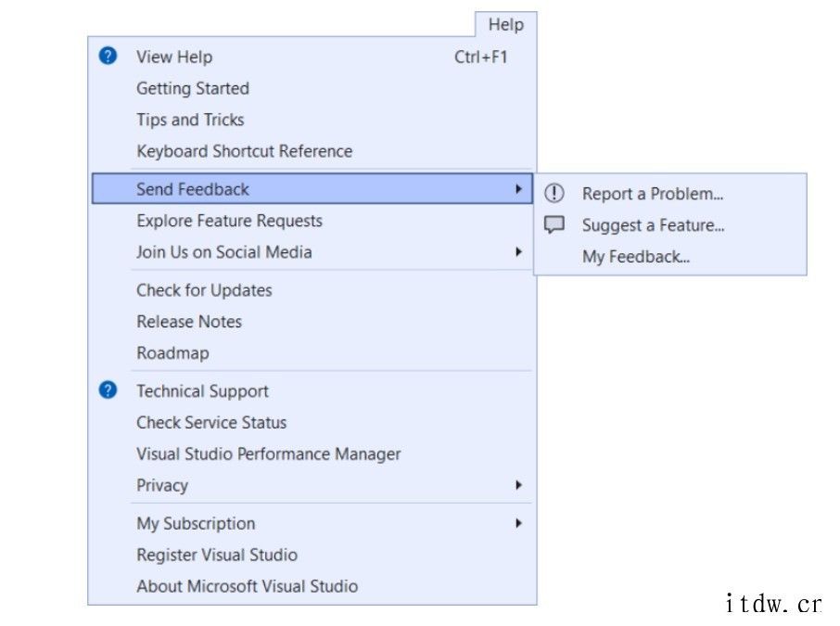Open Visual Studio Performance Manager
The height and width of the screenshot is (626, 840).
(x=312, y=454)
